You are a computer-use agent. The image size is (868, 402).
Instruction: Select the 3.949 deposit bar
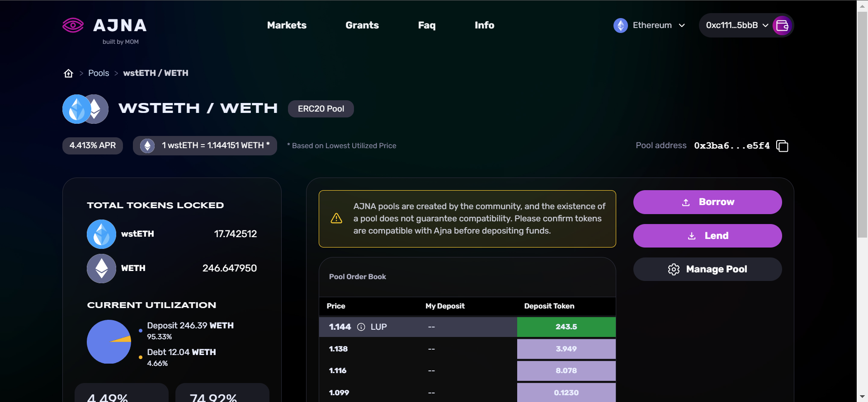pos(566,349)
